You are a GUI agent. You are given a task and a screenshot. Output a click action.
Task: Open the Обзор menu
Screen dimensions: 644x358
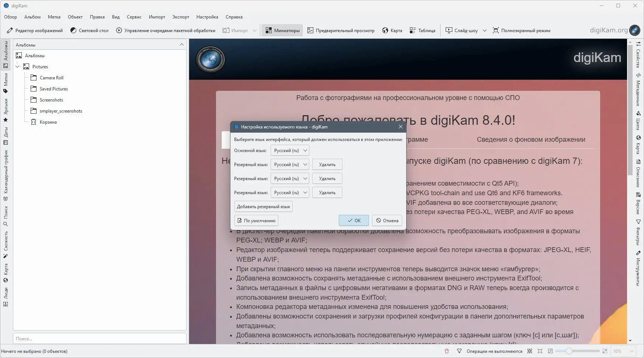(x=11, y=17)
